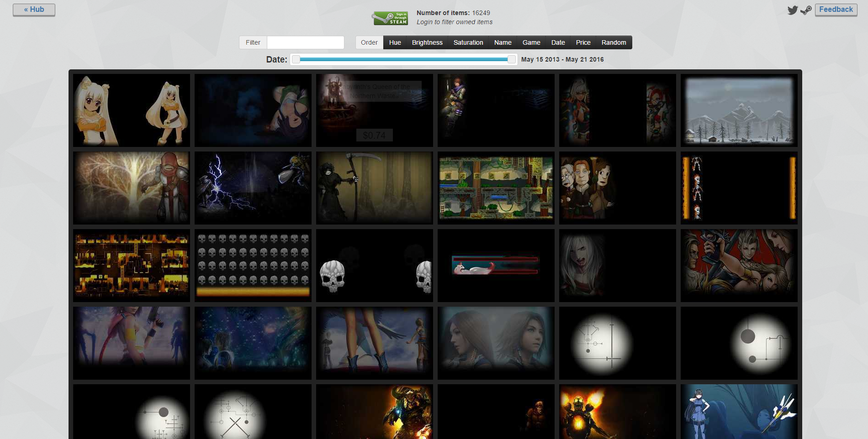This screenshot has height=439, width=868.
Task: Open the dark blue upside-down girl thumbnail
Action: (x=253, y=110)
